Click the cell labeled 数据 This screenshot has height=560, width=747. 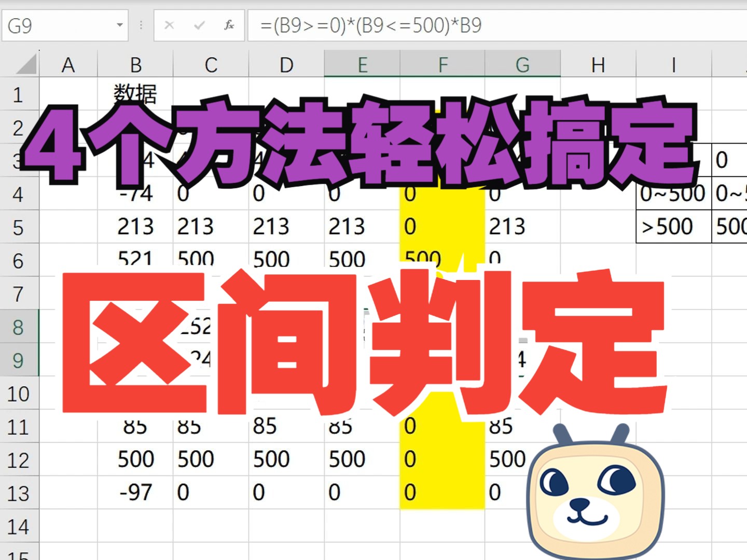[136, 94]
